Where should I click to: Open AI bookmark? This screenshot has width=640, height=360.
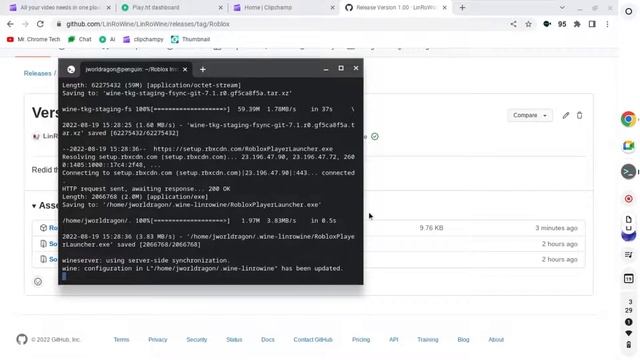click(x=107, y=39)
